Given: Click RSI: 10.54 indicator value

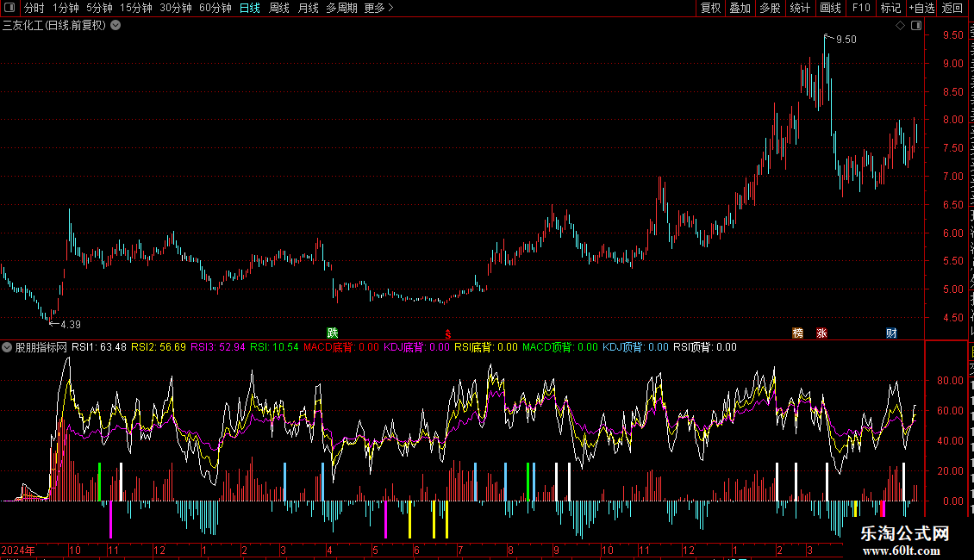Looking at the screenshot, I should coord(275,347).
